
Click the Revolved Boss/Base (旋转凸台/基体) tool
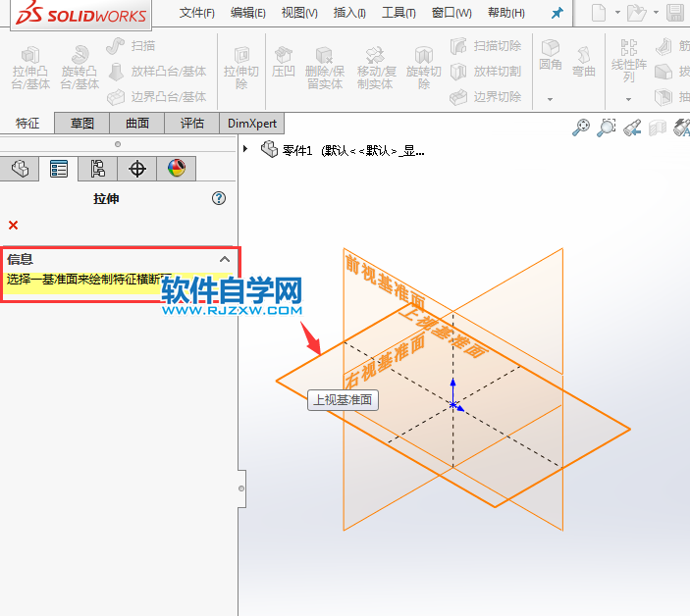[80, 68]
